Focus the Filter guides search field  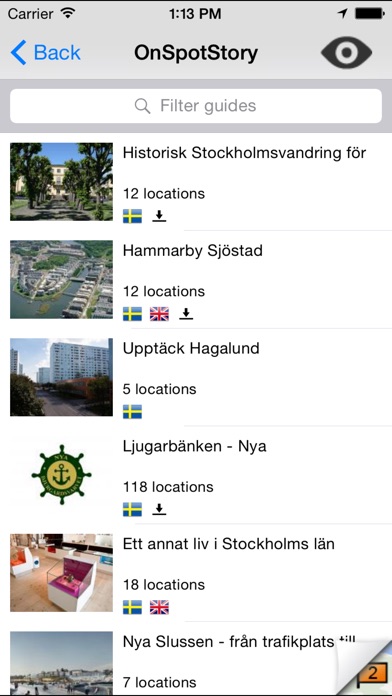[x=196, y=106]
